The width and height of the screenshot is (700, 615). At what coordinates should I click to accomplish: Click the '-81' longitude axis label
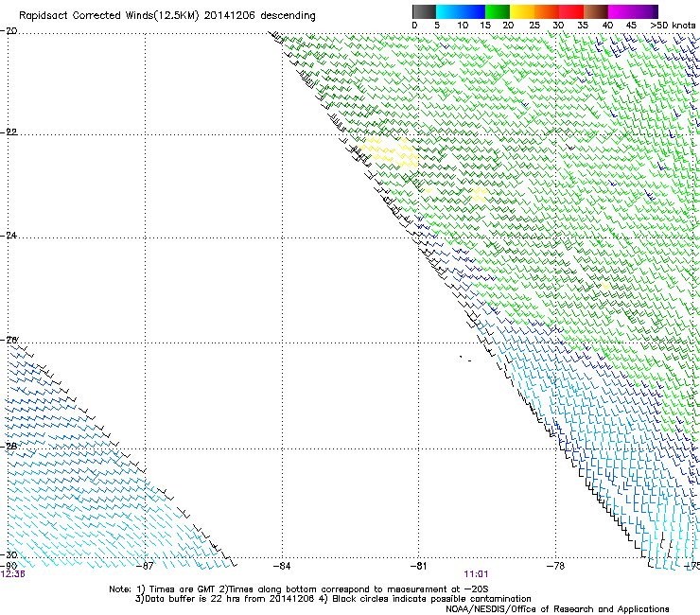point(419,566)
